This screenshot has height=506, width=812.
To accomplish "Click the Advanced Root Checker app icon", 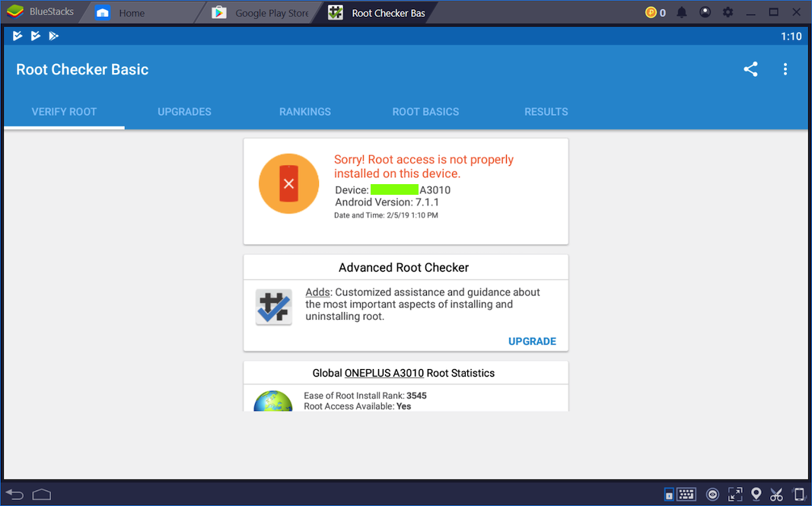I will tap(273, 307).
